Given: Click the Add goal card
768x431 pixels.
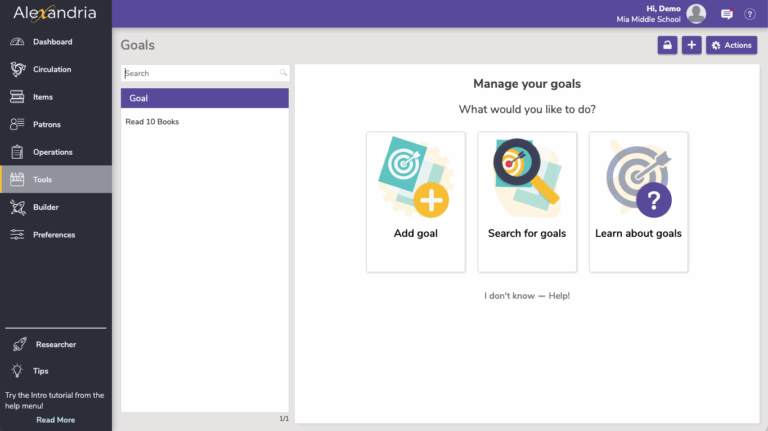Looking at the screenshot, I should pyautogui.click(x=415, y=201).
